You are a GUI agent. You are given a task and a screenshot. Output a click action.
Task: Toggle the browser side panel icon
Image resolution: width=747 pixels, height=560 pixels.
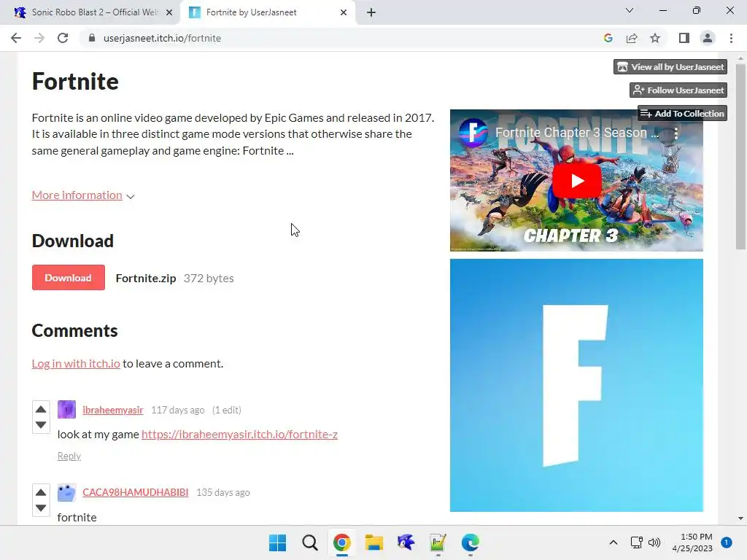click(684, 38)
